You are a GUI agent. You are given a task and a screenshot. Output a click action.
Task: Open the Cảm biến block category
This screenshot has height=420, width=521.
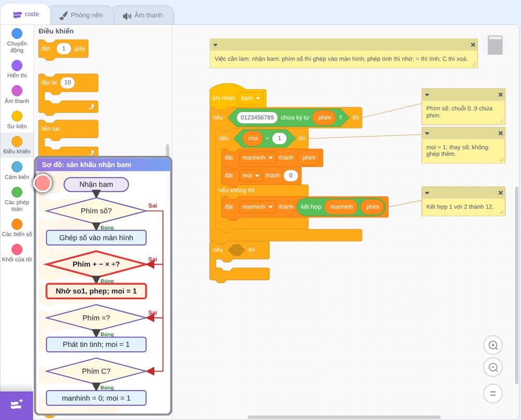point(17,171)
